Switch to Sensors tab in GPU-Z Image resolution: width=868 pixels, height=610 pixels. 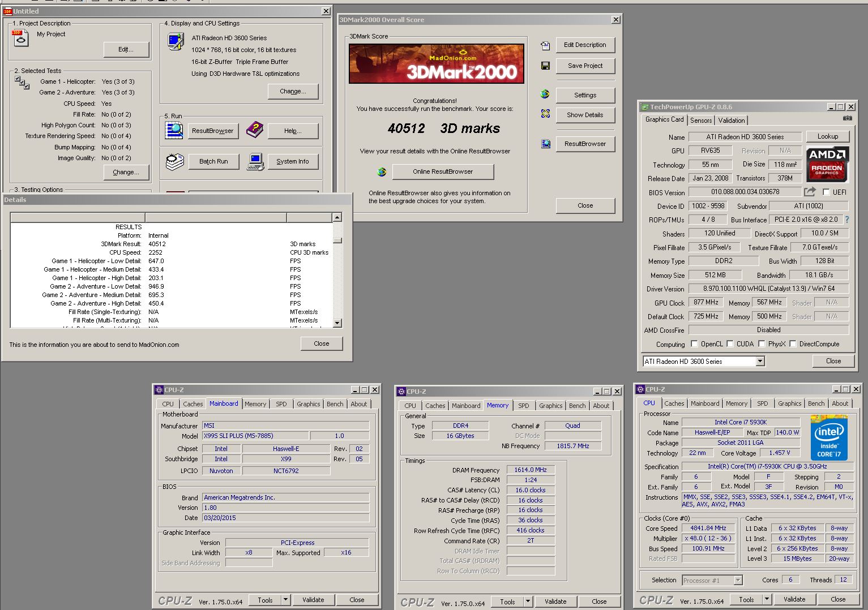tap(701, 121)
